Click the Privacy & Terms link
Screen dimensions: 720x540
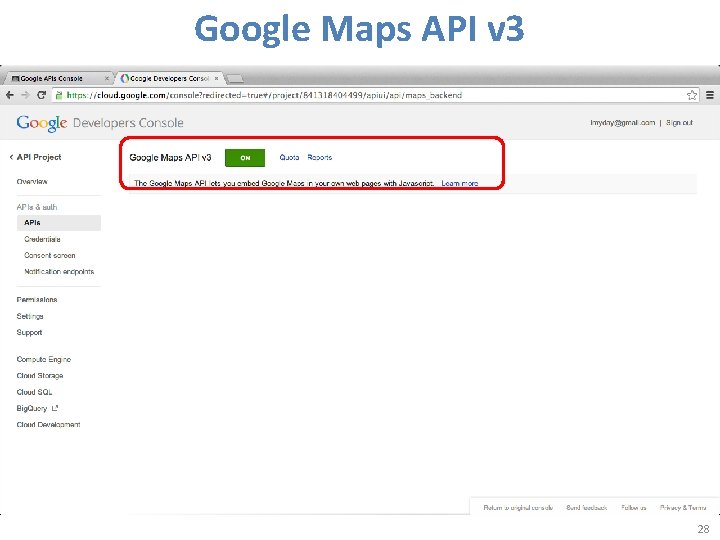click(683, 507)
